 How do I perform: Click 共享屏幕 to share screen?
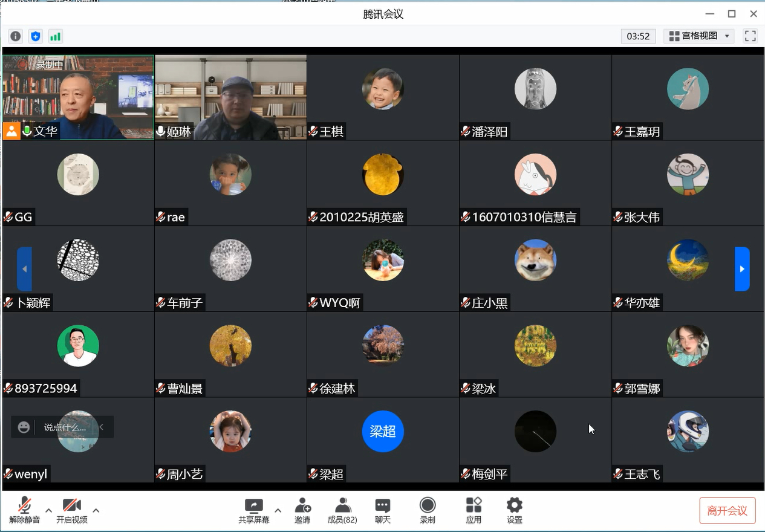(x=254, y=510)
